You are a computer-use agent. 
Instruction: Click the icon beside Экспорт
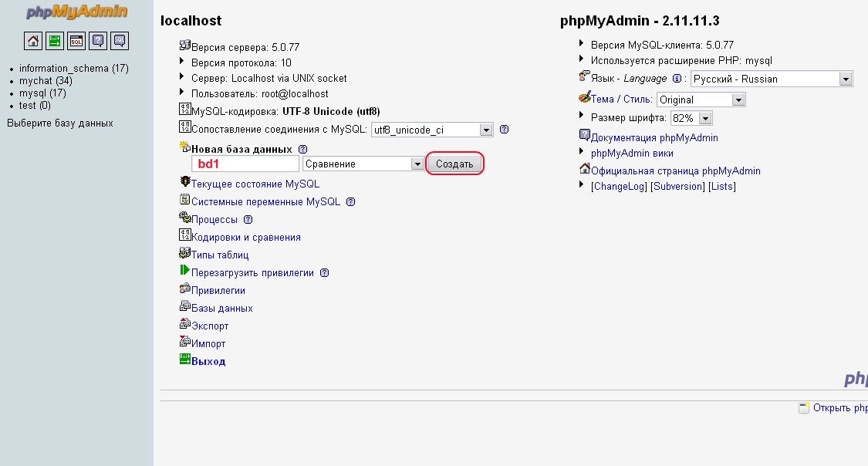point(185,323)
